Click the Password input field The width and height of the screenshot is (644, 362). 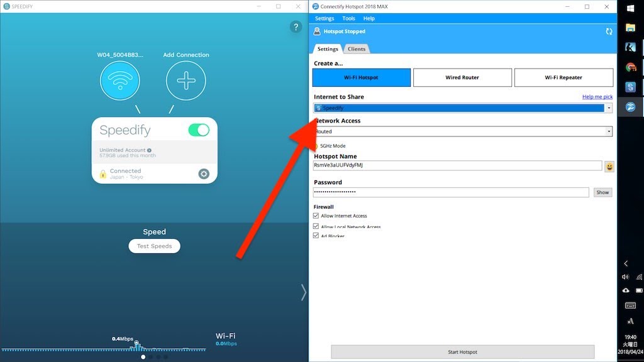(451, 192)
